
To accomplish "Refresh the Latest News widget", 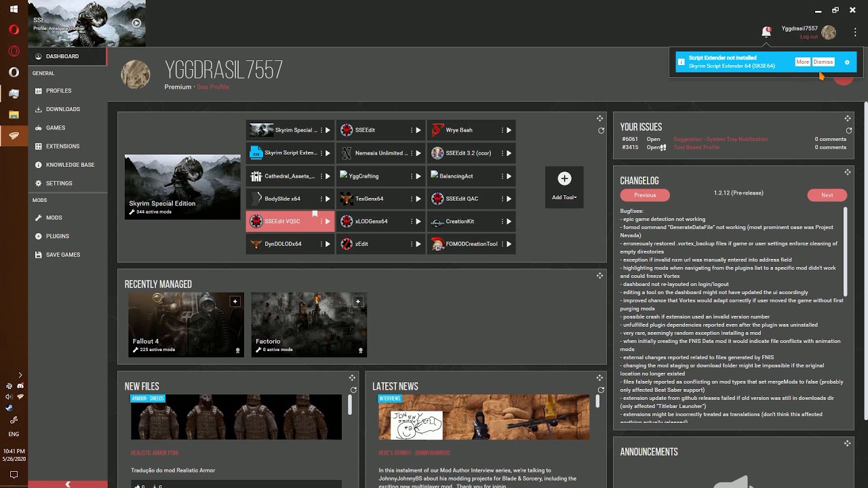I will point(601,390).
